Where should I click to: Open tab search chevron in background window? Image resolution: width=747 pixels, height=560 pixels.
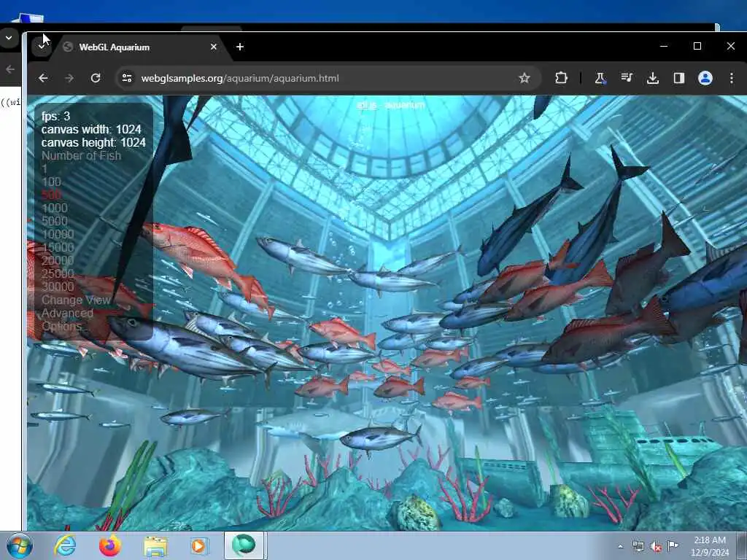9,38
